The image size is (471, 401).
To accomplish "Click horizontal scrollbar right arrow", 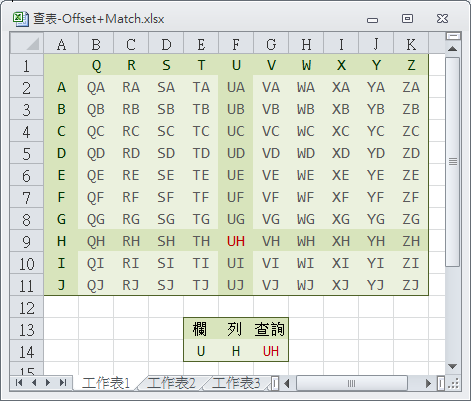I will [x=429, y=383].
